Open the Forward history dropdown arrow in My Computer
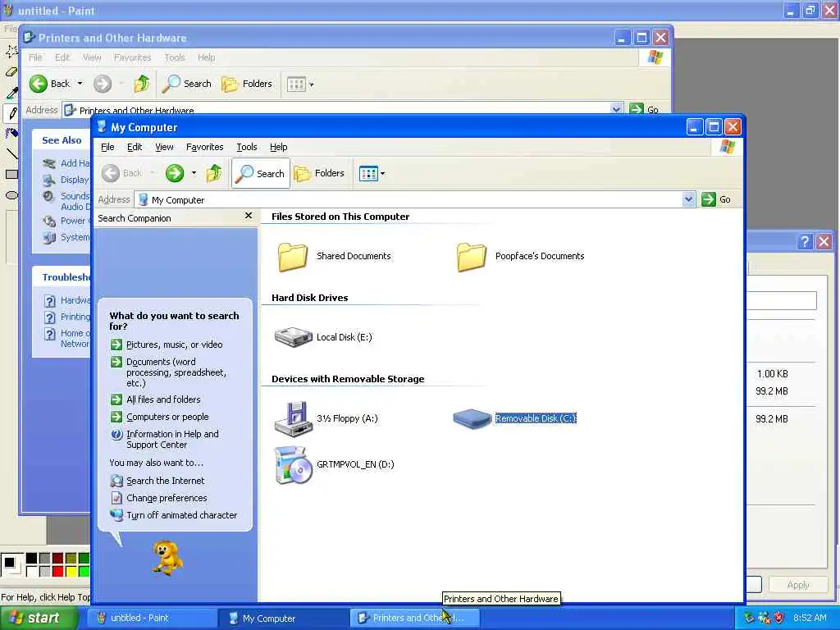Screen dimensions: 840x630 click(194, 173)
